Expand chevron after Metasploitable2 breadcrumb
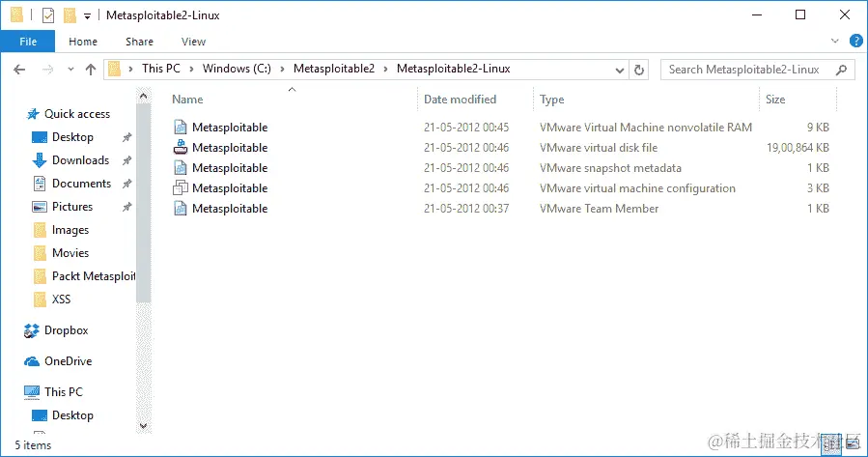Screen dimensions: 868x457 386,70
